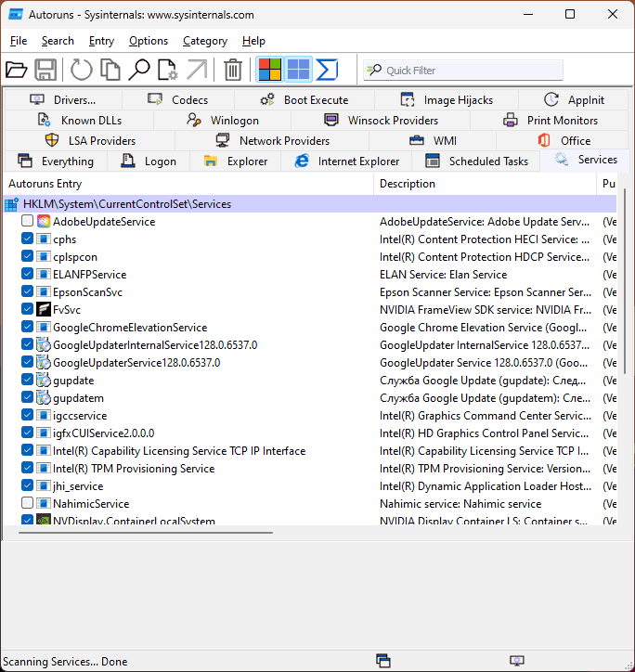Click the Description column header
Viewport: 635px width, 672px height.
[485, 184]
